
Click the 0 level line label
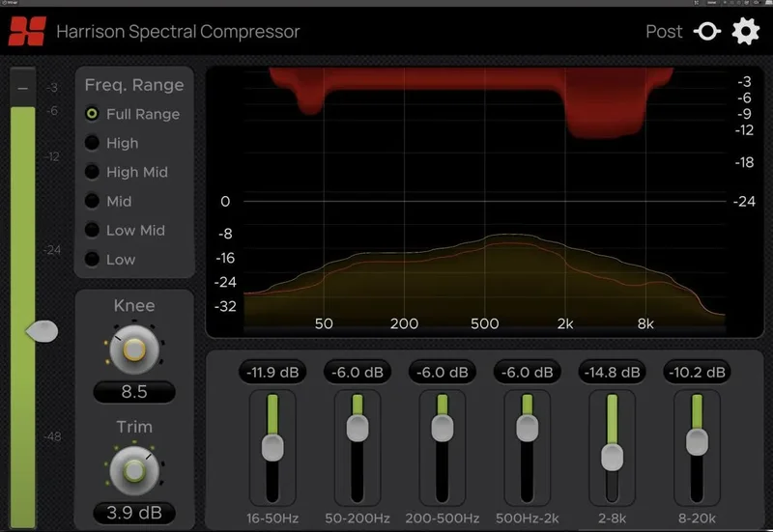click(225, 201)
